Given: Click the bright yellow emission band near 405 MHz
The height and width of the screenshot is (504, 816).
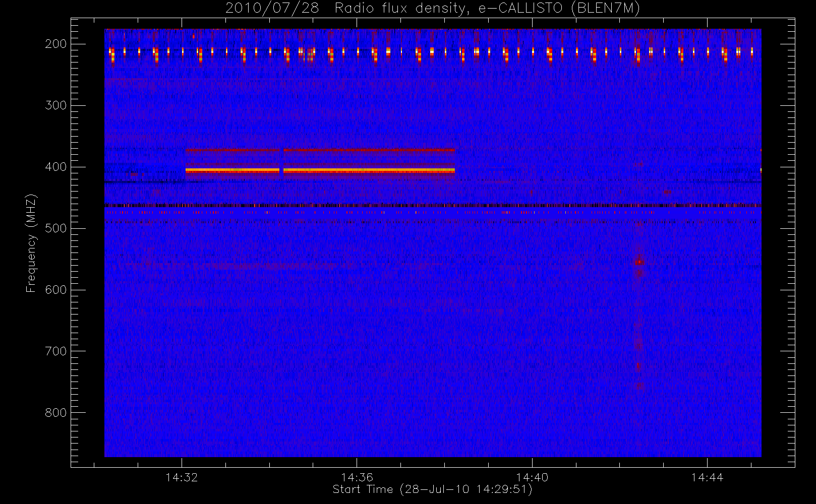Looking at the screenshot, I should pos(320,171).
